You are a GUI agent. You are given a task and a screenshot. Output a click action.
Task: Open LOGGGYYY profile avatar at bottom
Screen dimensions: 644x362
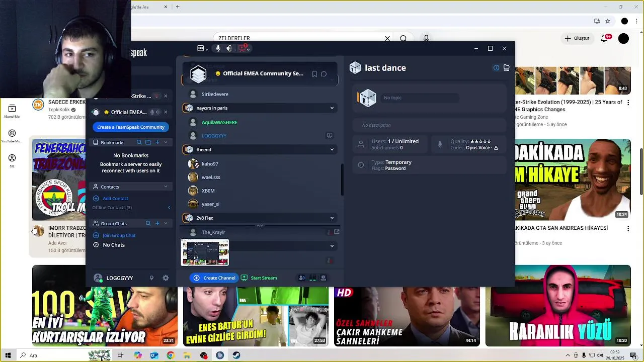[98, 278]
